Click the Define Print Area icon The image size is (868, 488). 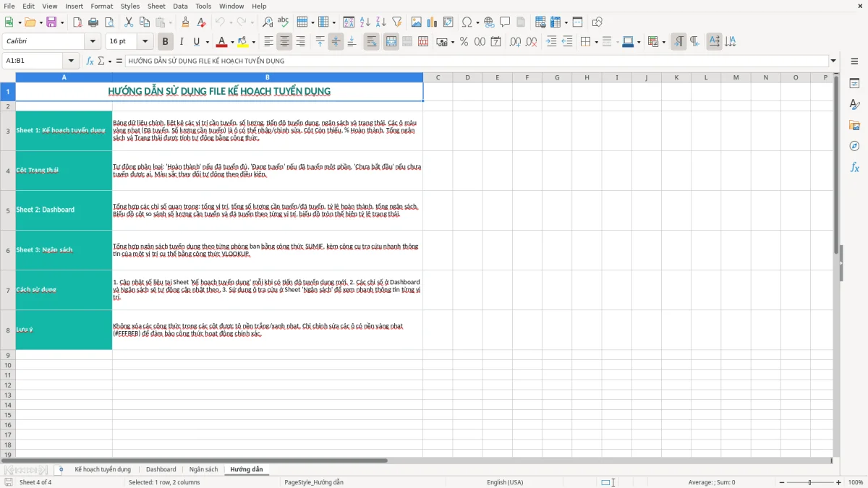(540, 22)
